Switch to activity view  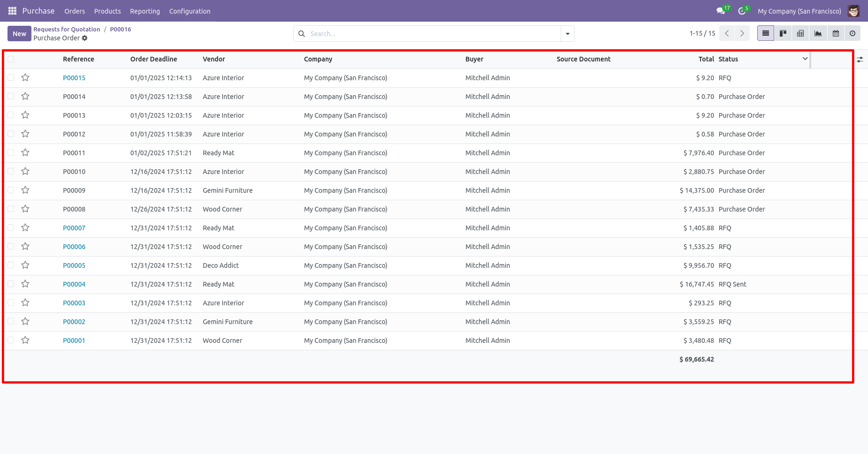click(x=853, y=33)
